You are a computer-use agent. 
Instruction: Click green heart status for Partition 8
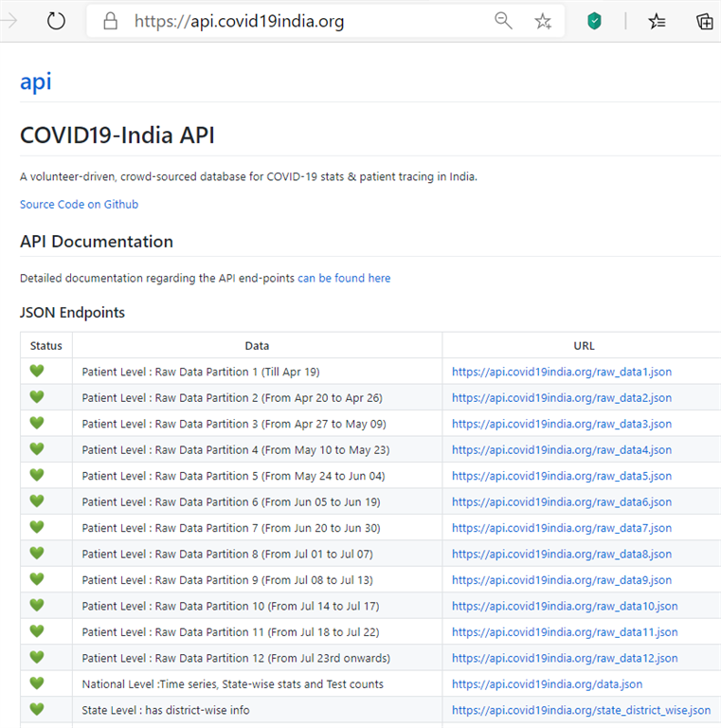pyautogui.click(x=37, y=553)
